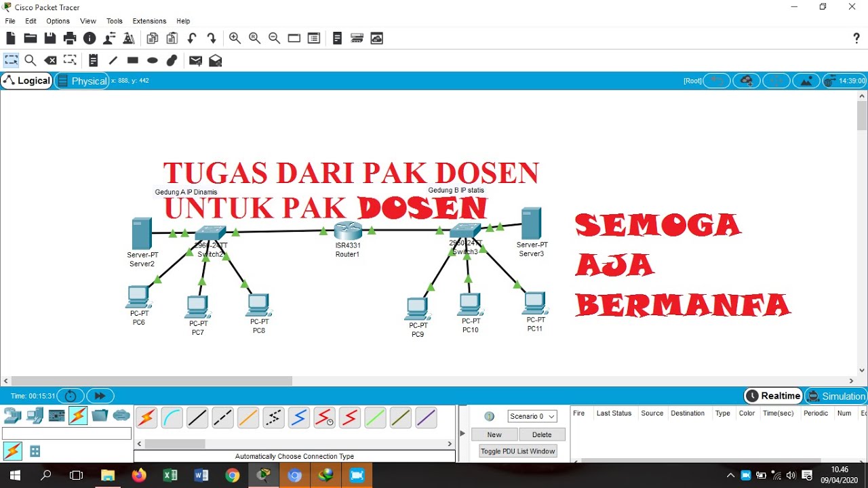
Task: Pick the Serial DCE cable with clock
Action: (x=324, y=418)
